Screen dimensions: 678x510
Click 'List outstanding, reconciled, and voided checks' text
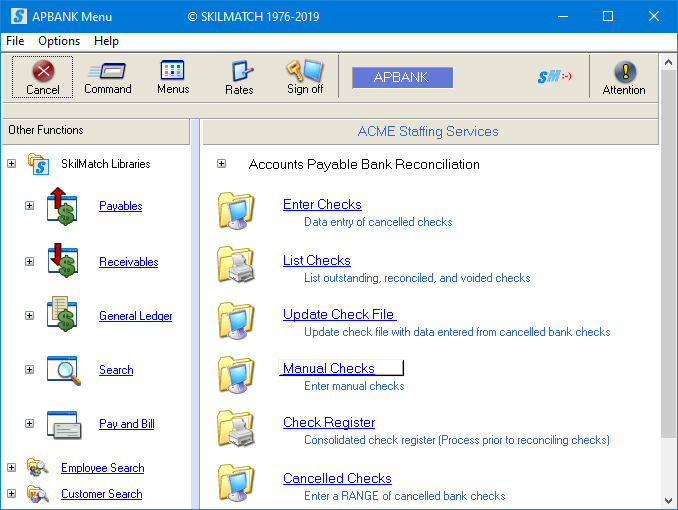[x=417, y=278]
